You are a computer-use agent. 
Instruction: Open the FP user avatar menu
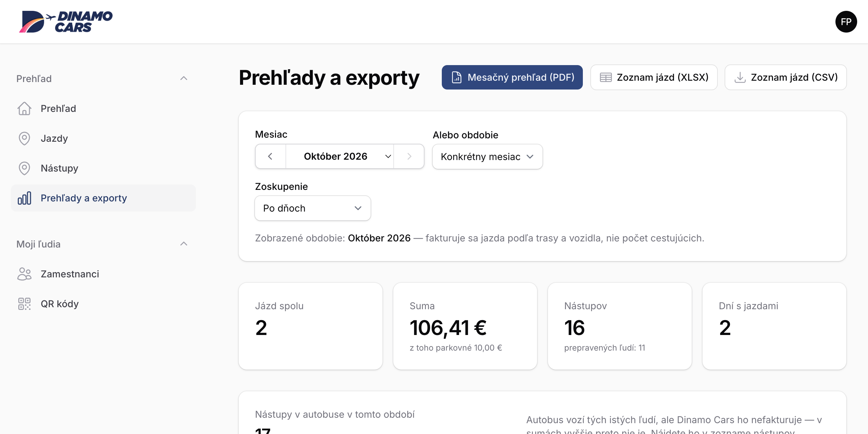[846, 22]
